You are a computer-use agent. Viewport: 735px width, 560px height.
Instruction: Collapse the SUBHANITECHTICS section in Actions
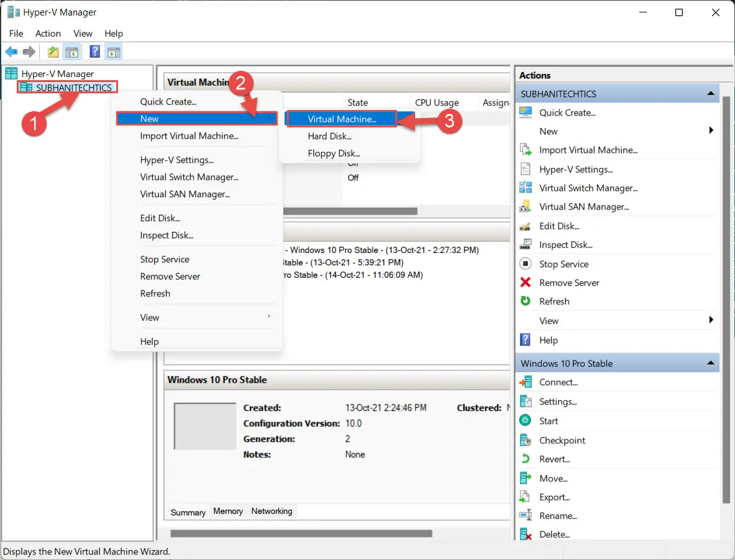[711, 94]
